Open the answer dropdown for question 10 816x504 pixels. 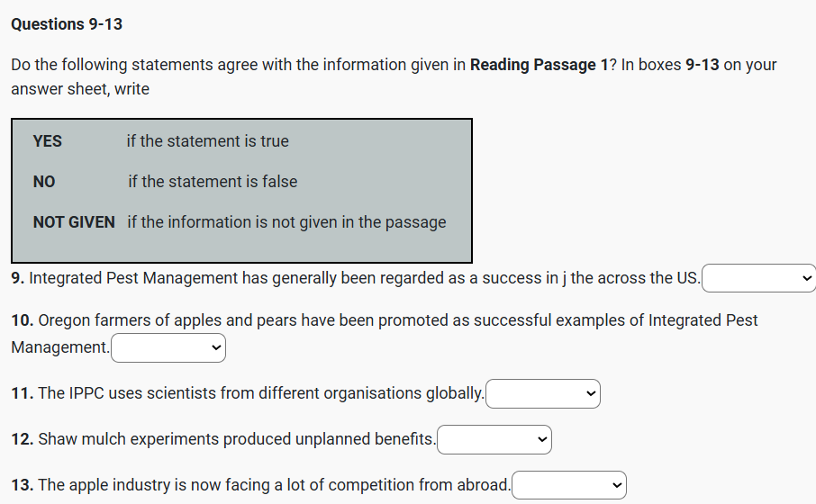click(168, 347)
